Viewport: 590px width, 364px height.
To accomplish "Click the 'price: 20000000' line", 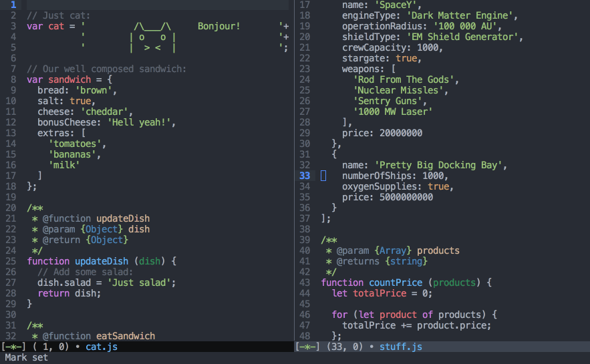I will coord(382,133).
